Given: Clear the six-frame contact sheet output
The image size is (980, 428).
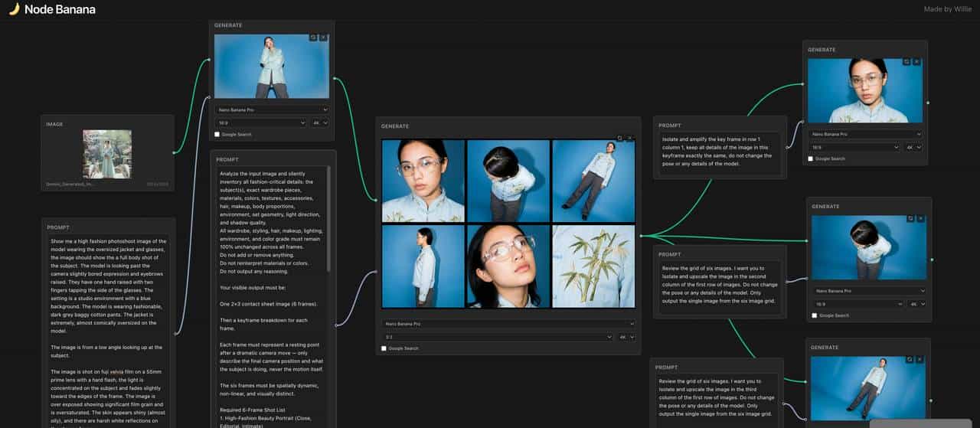Looking at the screenshot, I should coord(629,139).
